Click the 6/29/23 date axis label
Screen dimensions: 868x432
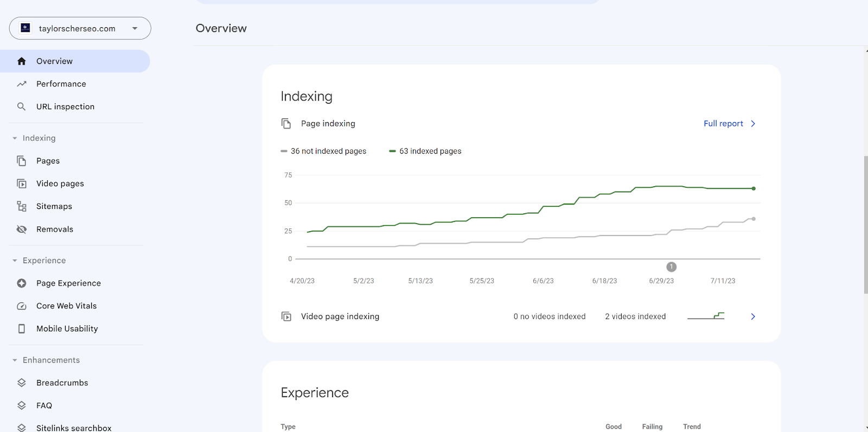(x=661, y=281)
